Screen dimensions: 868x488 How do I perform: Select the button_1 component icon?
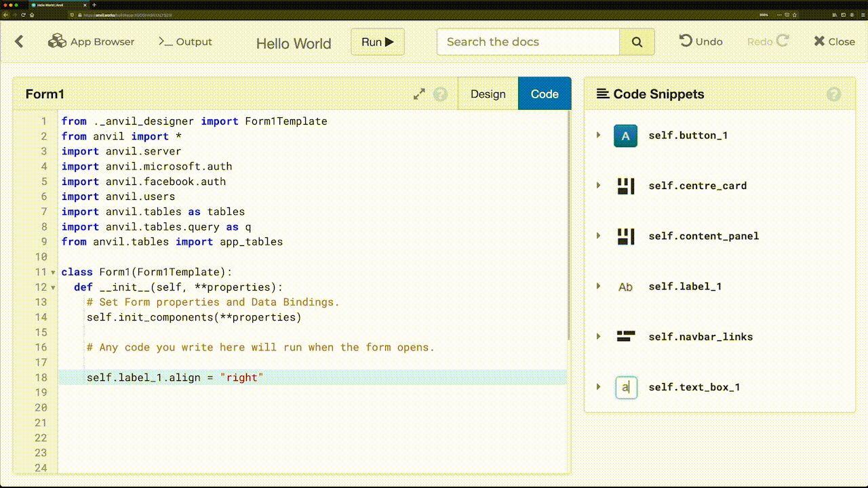click(x=625, y=136)
